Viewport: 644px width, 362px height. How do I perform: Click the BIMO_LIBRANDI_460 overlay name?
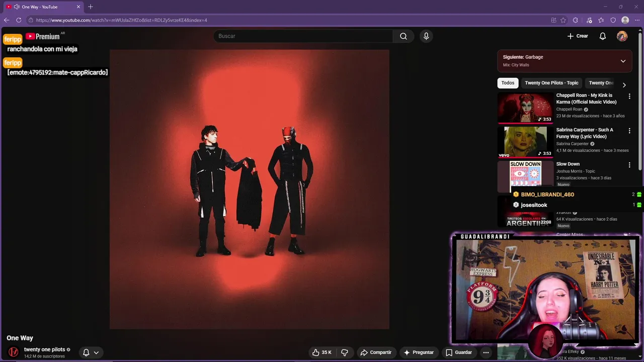[547, 195]
